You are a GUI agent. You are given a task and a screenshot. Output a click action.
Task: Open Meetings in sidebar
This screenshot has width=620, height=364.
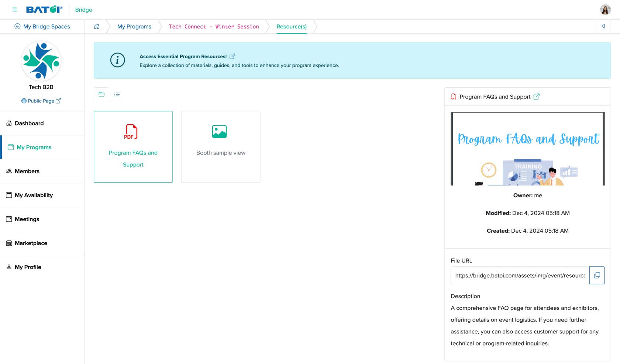42,219
